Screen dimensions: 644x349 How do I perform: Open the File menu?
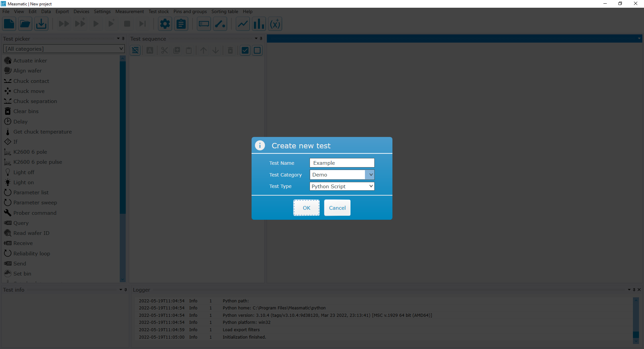(6, 11)
